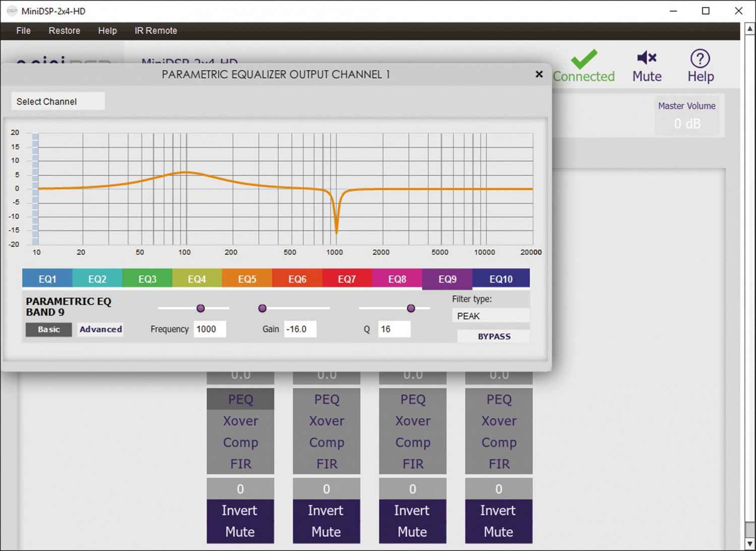The height and width of the screenshot is (551, 756).
Task: Open Help via question mark icon
Action: 700,58
